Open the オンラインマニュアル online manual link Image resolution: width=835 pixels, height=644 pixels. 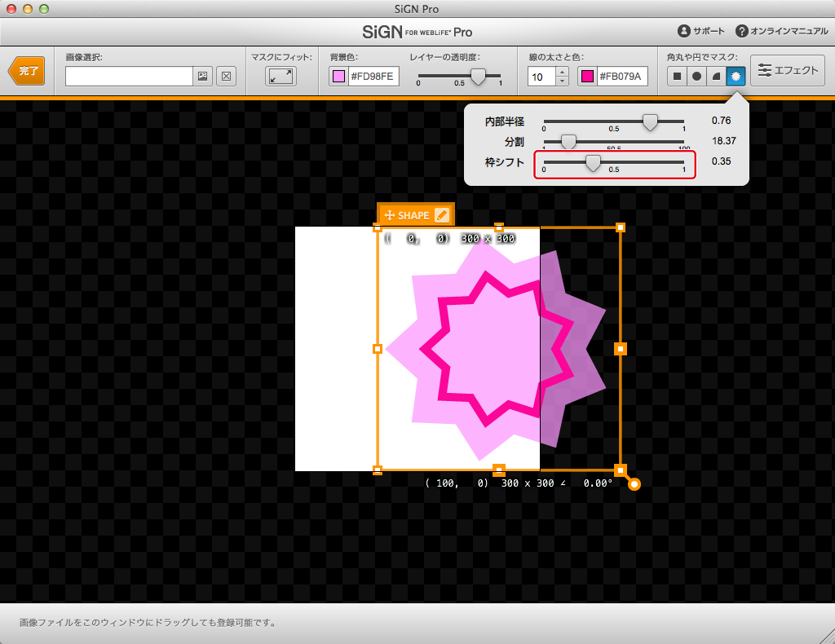coord(781,31)
